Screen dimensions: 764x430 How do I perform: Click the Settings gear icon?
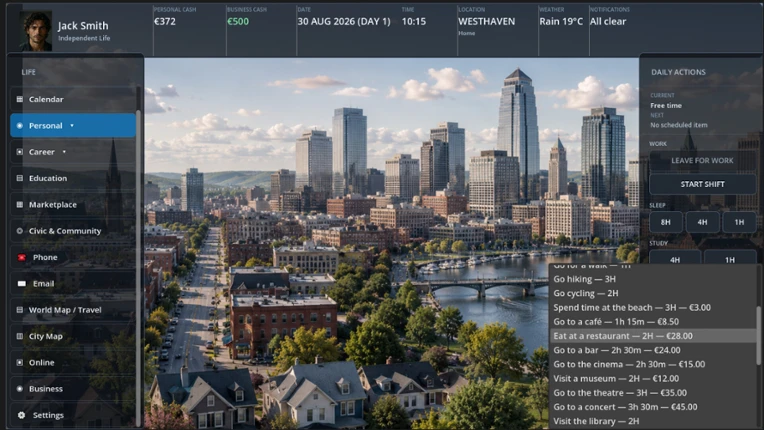(21, 415)
